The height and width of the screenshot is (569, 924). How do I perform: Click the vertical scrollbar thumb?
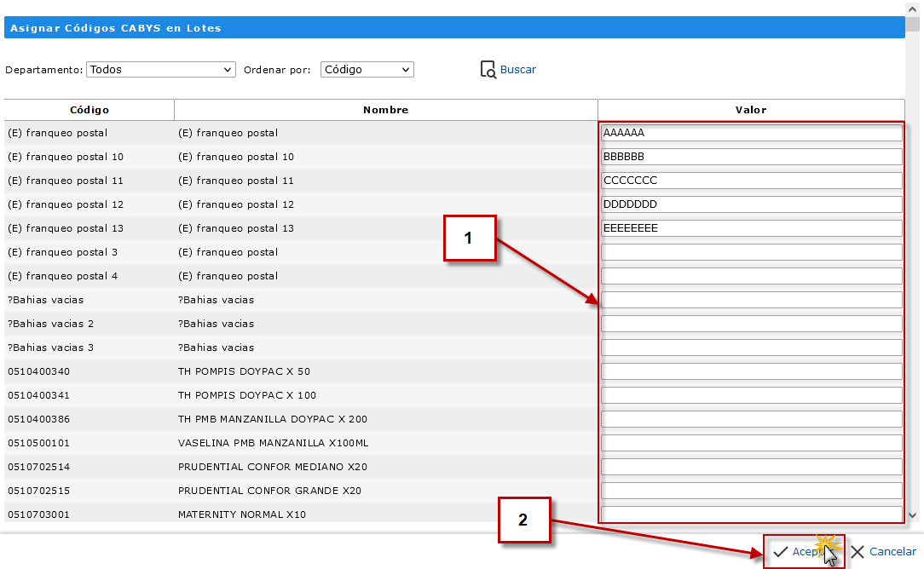[912, 23]
